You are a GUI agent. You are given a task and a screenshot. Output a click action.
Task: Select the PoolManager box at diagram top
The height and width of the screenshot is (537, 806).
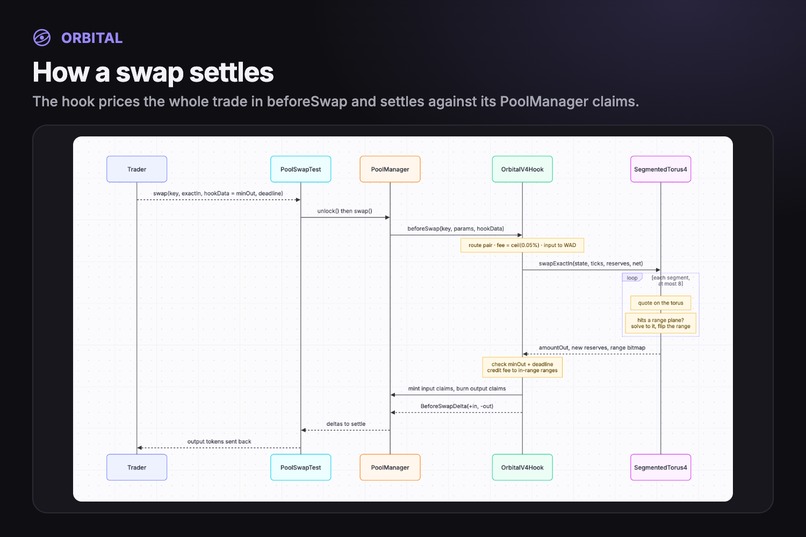[x=390, y=169]
